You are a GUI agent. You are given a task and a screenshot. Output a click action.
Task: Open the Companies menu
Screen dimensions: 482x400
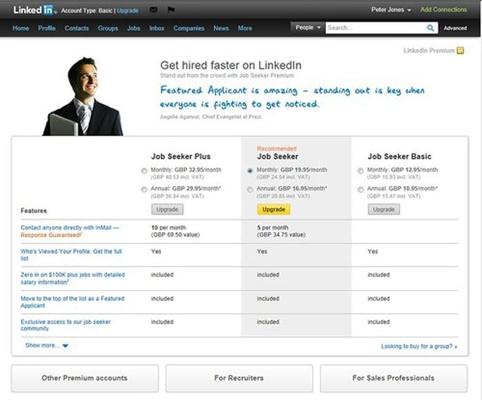(x=189, y=28)
